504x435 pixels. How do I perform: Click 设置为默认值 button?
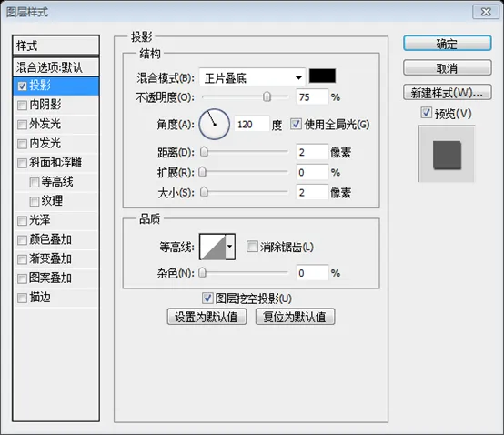(207, 317)
